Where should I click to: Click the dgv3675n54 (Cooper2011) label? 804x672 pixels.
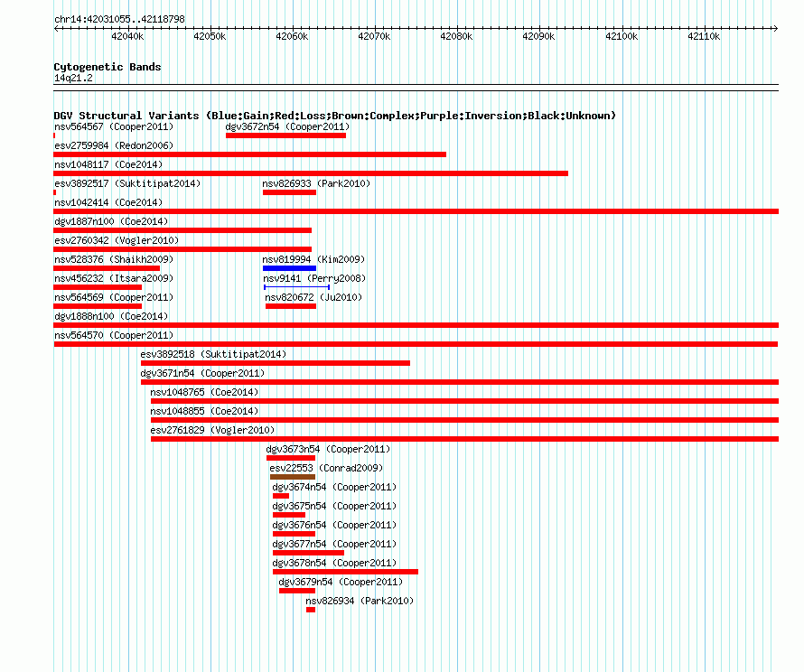tap(334, 506)
